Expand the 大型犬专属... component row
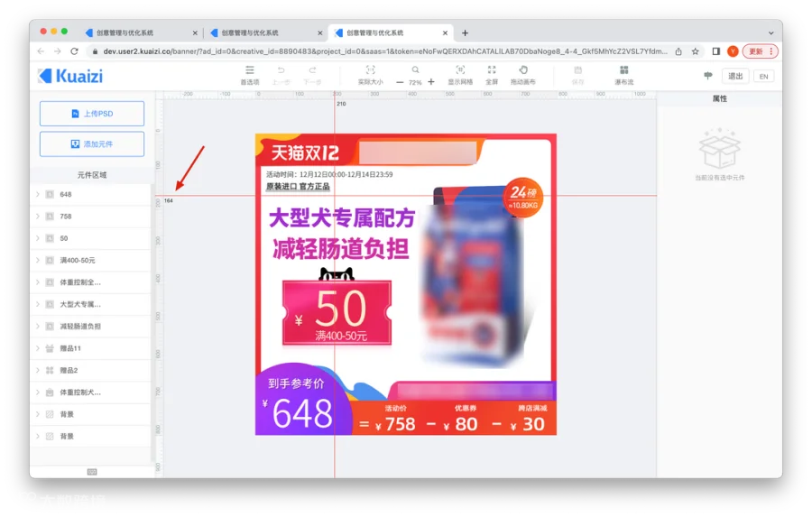 coord(38,304)
